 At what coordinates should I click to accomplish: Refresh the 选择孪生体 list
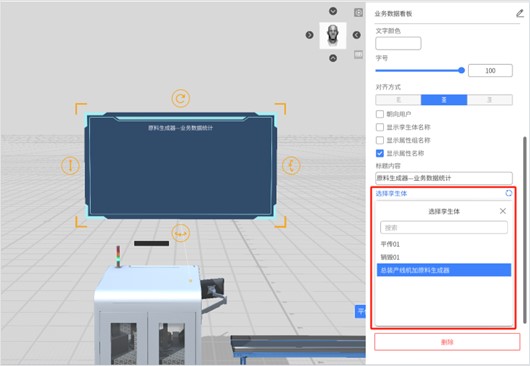pyautogui.click(x=508, y=193)
